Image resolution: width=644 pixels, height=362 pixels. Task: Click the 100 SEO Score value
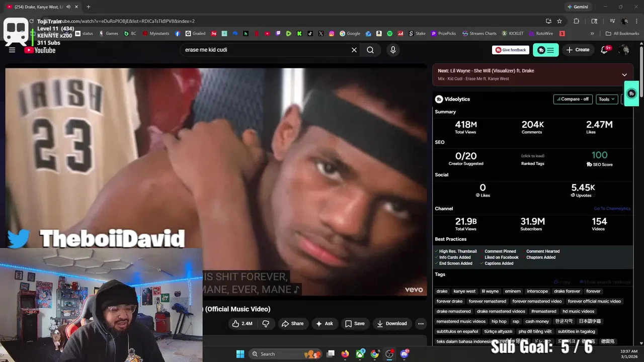(599, 155)
